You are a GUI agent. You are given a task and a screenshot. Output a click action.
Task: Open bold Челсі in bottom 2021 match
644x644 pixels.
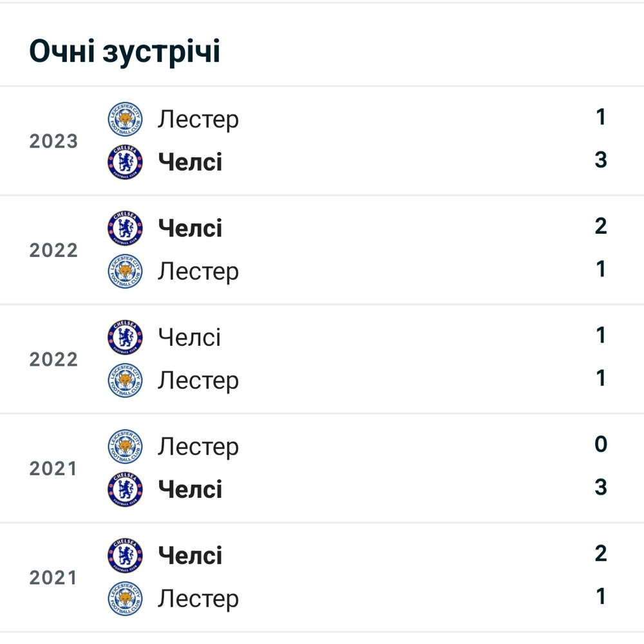[x=190, y=556]
